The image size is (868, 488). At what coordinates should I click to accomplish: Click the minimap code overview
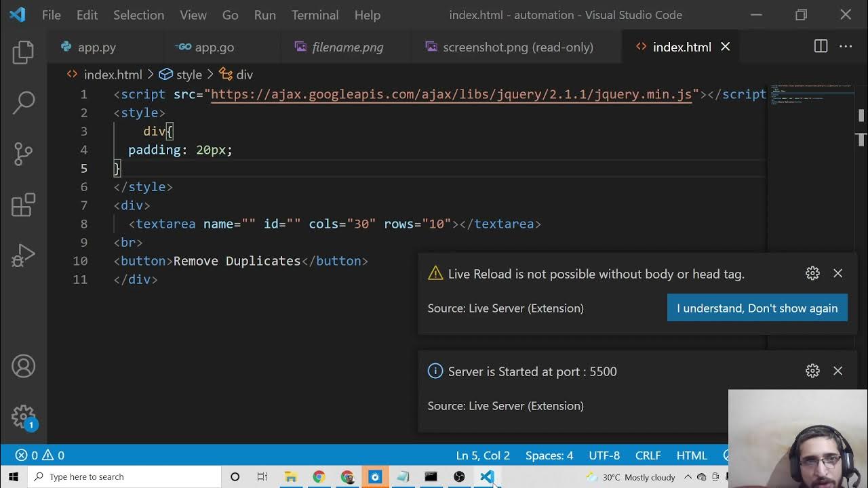click(x=810, y=95)
